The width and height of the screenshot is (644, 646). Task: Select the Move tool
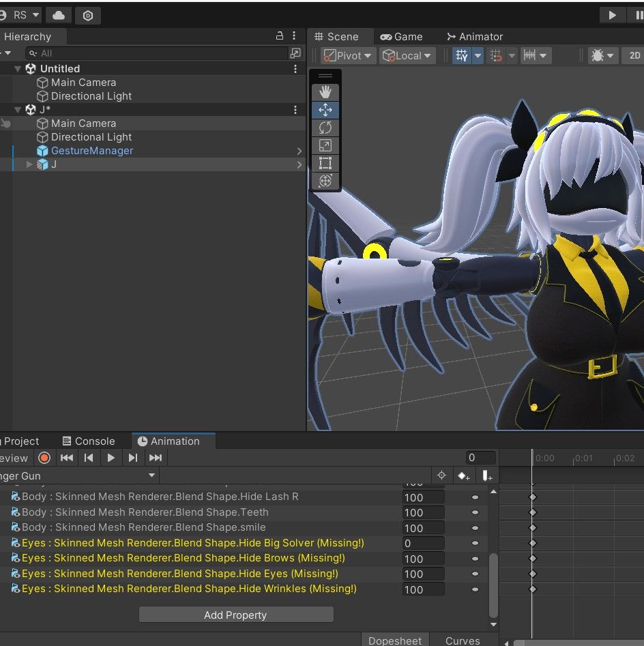325,110
